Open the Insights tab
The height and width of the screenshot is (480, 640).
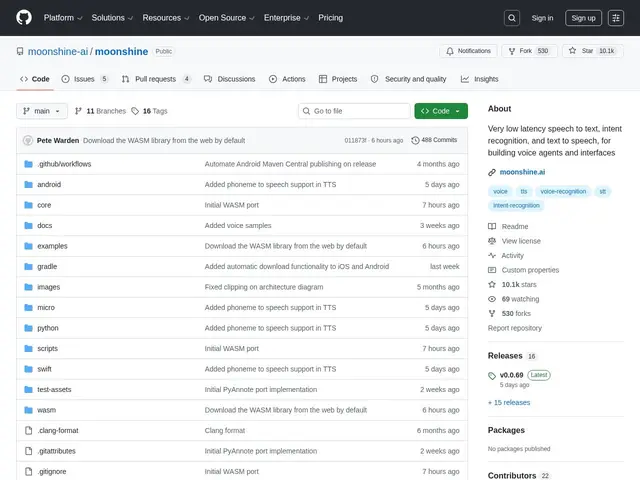pyautogui.click(x=480, y=79)
